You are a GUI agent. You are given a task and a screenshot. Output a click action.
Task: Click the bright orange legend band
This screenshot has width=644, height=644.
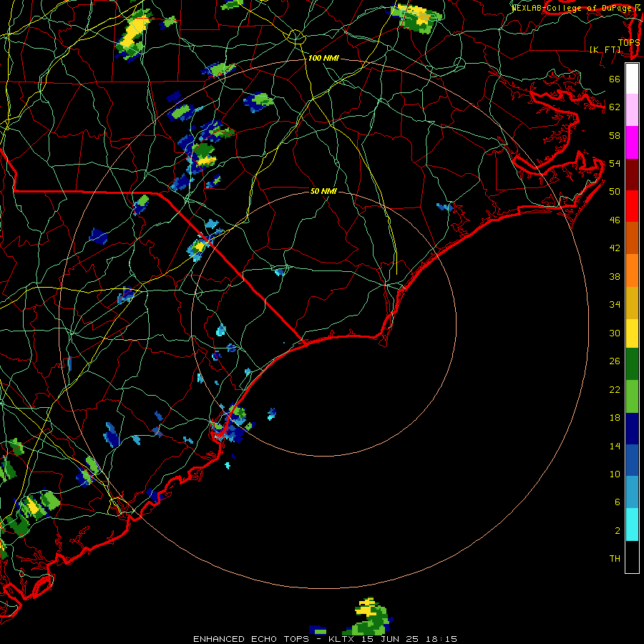coord(632,270)
